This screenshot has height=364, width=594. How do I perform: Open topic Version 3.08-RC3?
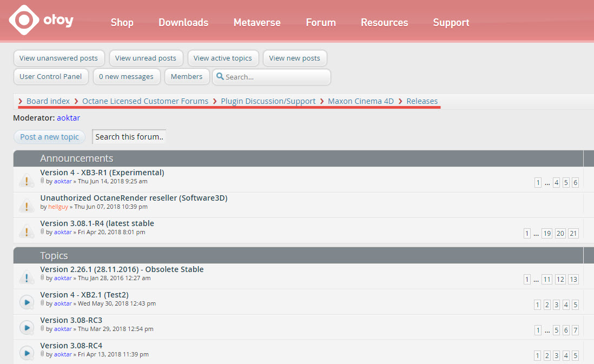click(x=71, y=320)
